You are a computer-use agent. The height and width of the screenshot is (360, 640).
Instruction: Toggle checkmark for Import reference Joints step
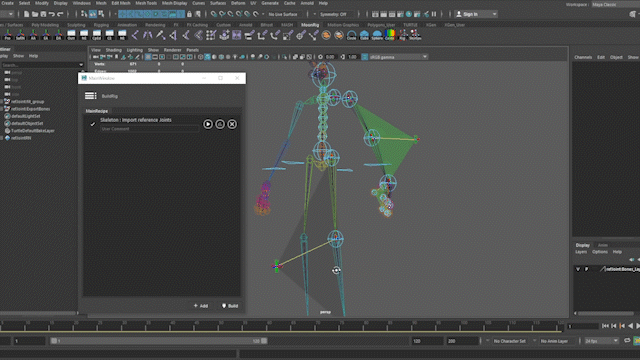coord(93,124)
